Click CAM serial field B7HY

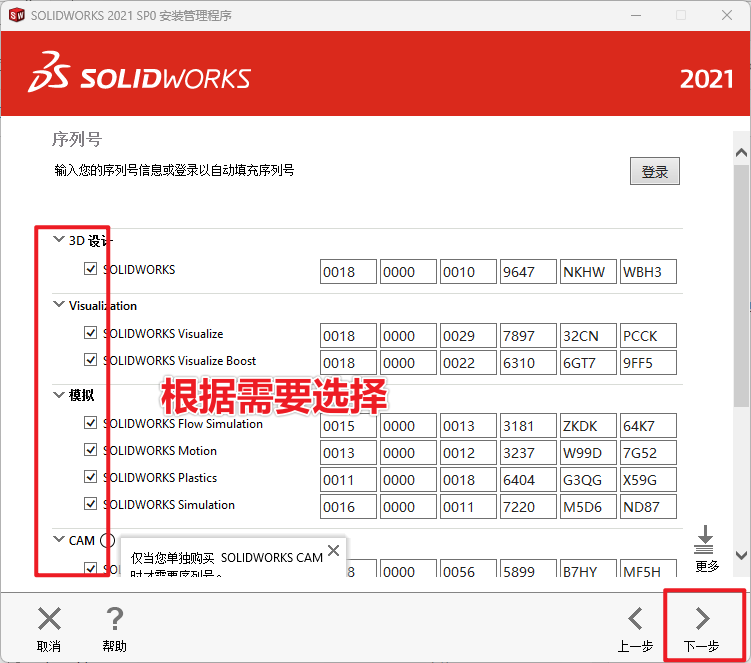tap(588, 568)
